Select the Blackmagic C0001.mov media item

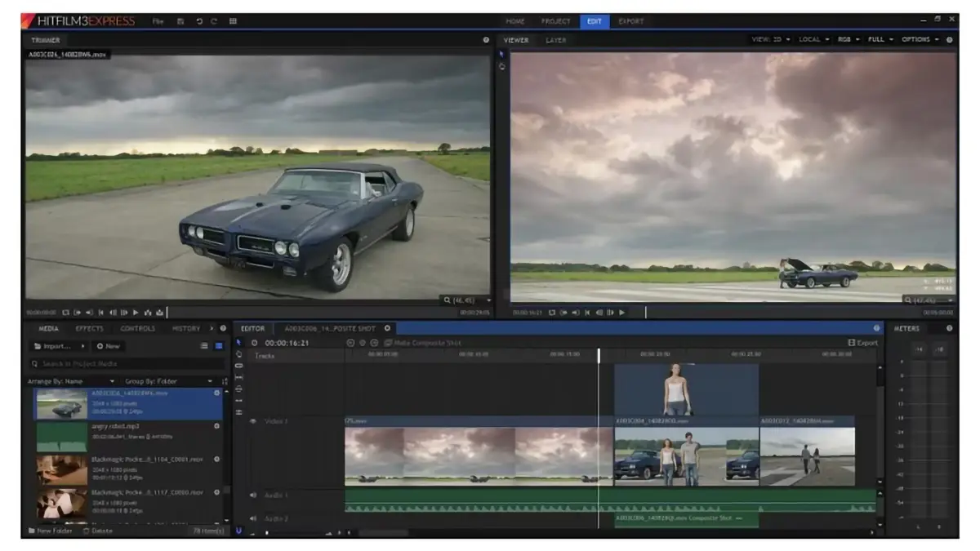(x=131, y=470)
